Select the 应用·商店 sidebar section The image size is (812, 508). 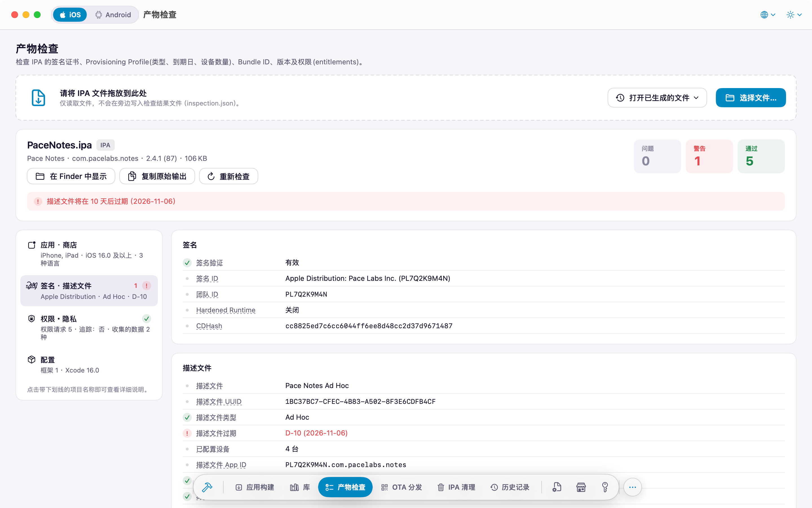tap(89, 254)
